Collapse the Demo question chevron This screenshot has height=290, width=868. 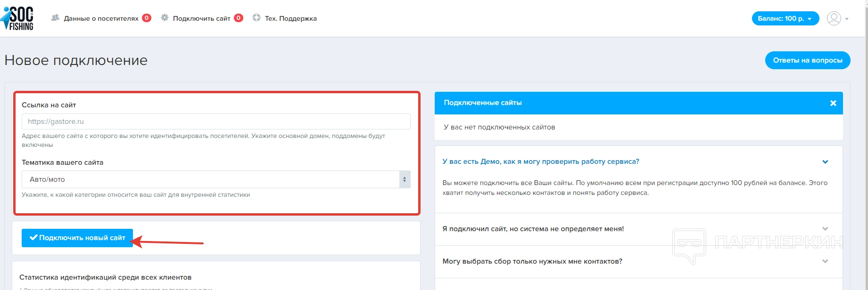(825, 162)
